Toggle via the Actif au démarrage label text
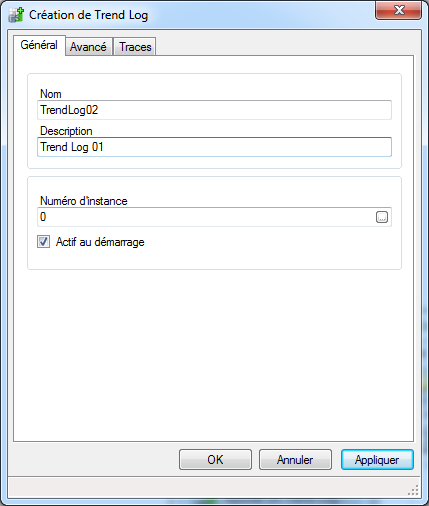The width and height of the screenshot is (429, 506). [100, 242]
